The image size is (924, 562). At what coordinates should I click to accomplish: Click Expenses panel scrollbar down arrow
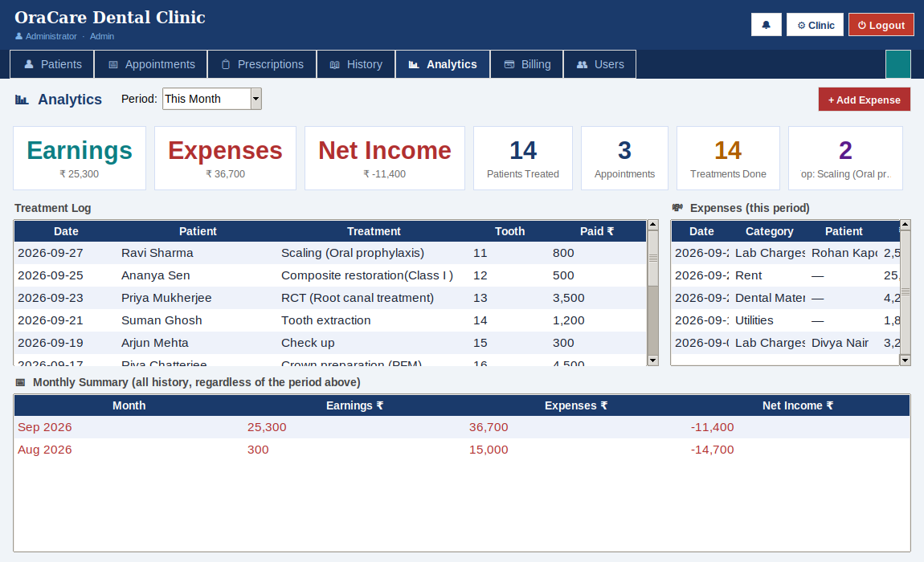906,360
